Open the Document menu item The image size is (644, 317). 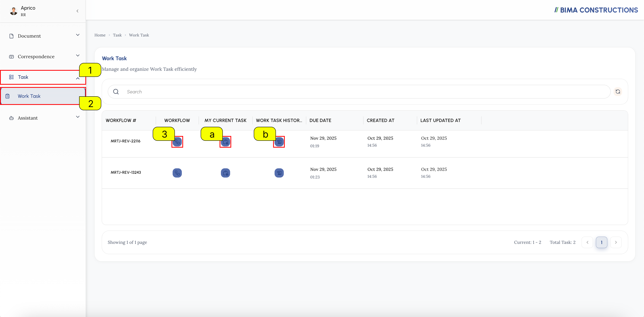(43, 36)
